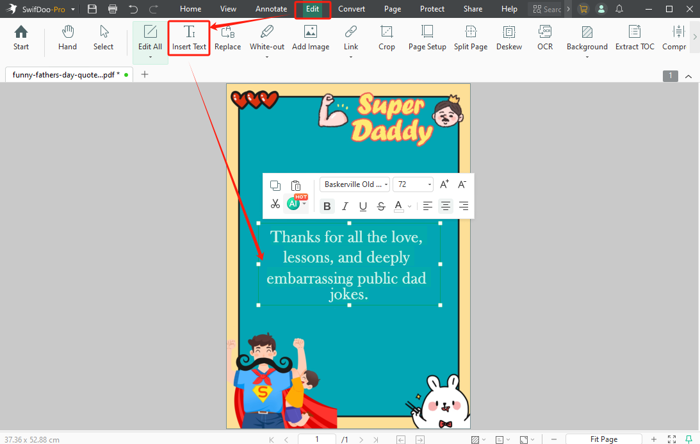
Task: Choose the Crop tool
Action: click(x=387, y=38)
